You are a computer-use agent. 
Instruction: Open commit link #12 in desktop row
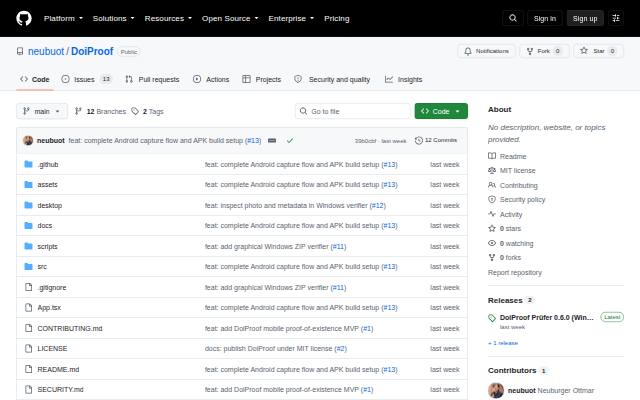(x=378, y=205)
